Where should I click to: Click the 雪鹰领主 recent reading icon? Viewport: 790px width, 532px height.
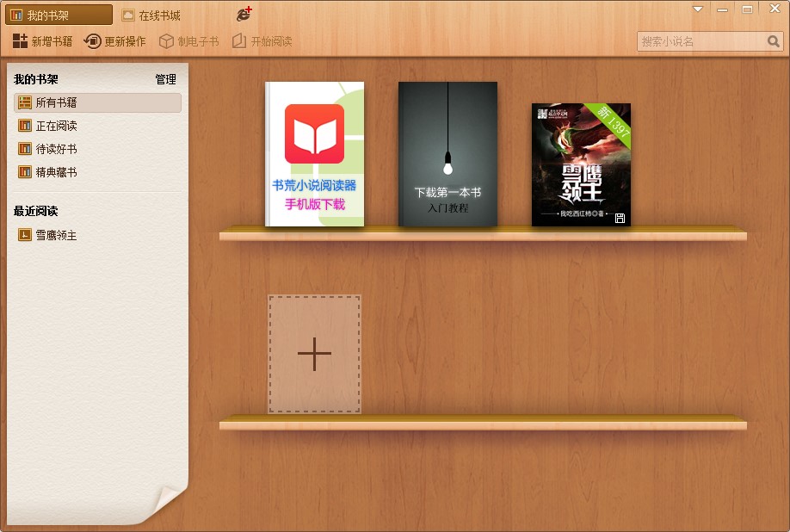24,235
